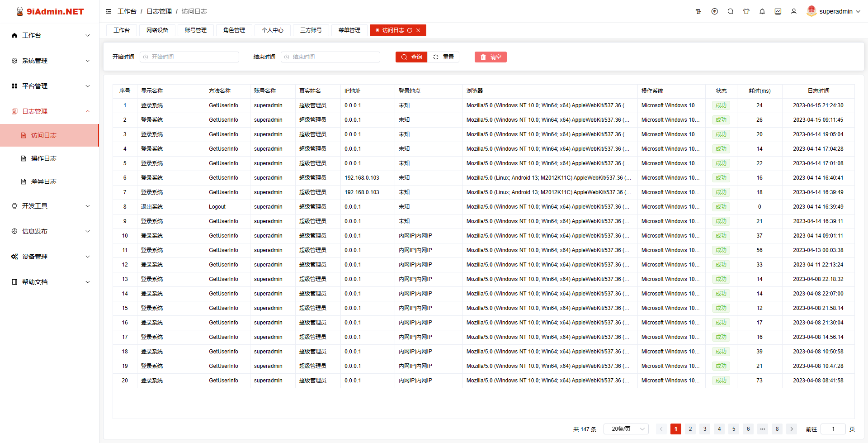Viewport: 868px width, 443px height.
Task: Open the notifications bell
Action: pyautogui.click(x=762, y=11)
